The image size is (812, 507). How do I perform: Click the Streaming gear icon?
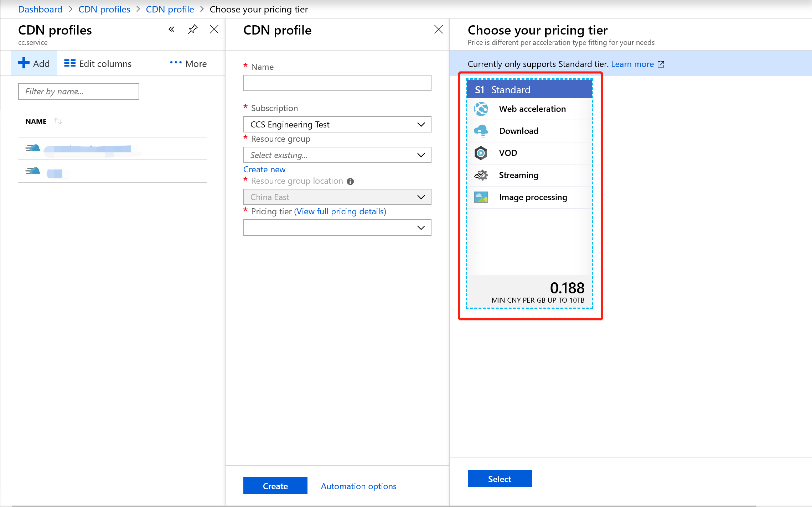pos(481,175)
